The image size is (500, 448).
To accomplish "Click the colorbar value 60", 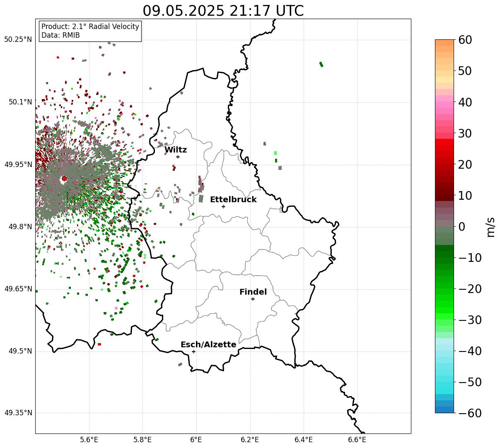I will [x=465, y=40].
